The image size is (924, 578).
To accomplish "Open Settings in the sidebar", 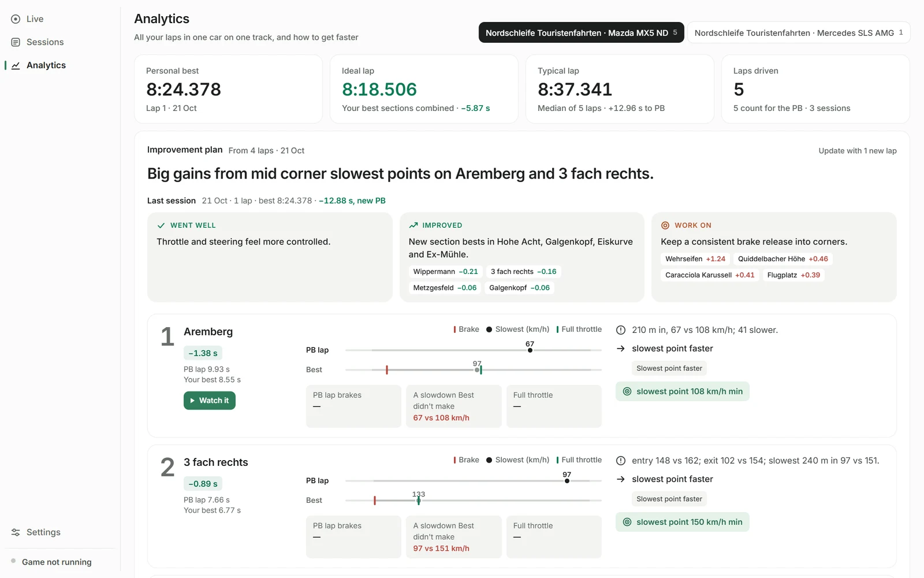I will [43, 532].
